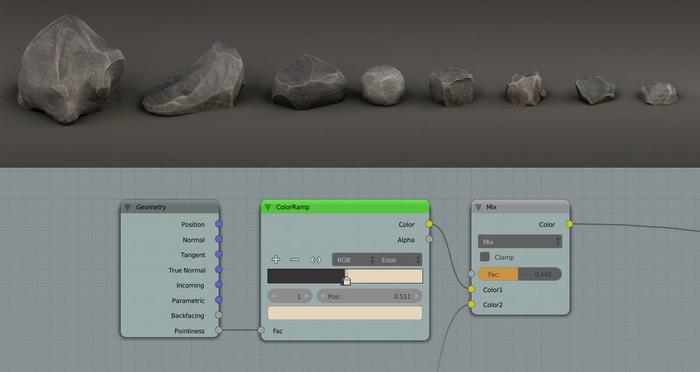Select the color stop handle on the ramp
Image resolution: width=700 pixels, height=372 pixels.
(346, 280)
